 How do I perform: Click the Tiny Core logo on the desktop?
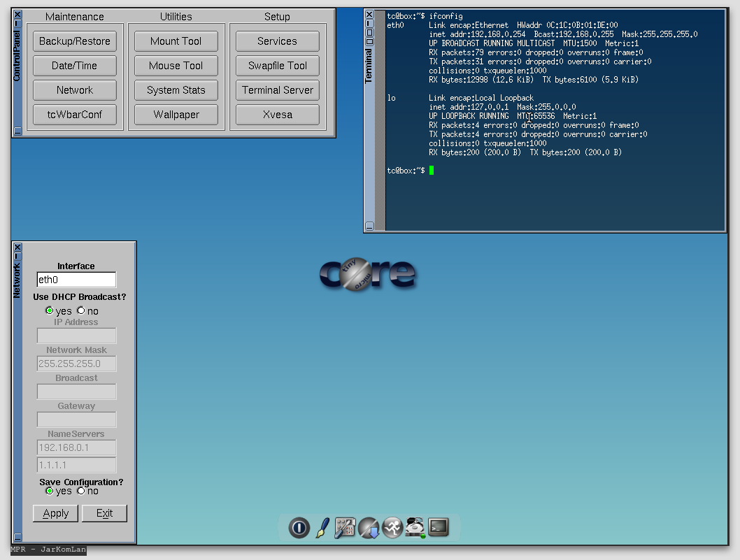369,275
